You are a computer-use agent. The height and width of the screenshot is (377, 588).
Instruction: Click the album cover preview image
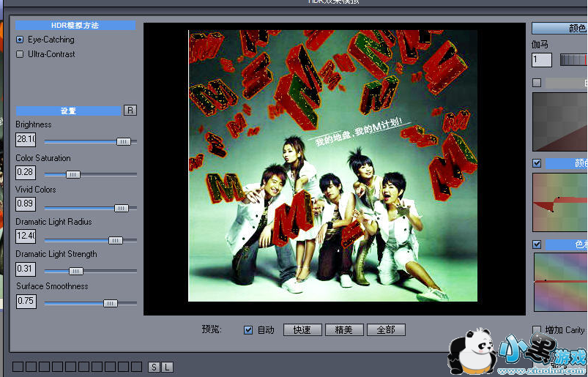[x=332, y=165]
